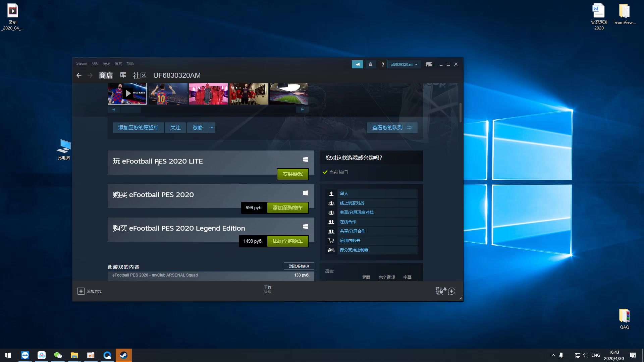
Task: Open myClub ARSENAL Squad DLC row
Action: (211, 275)
